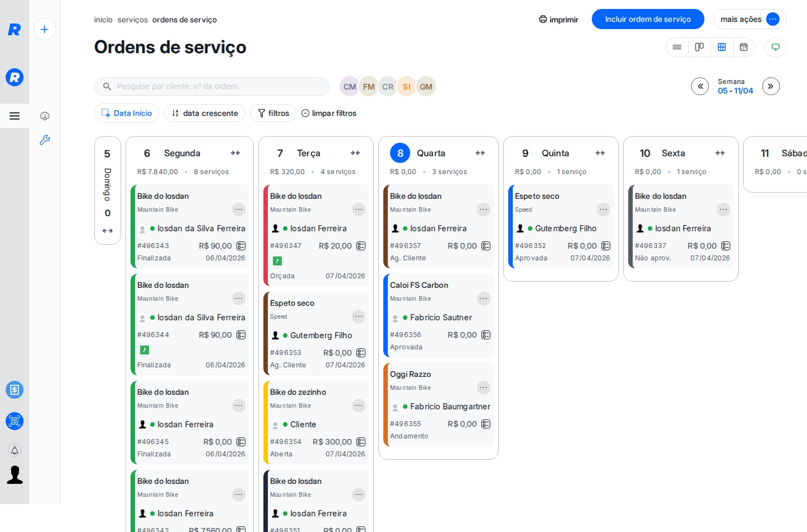Open the data crescente sort dropdown
The image size is (807, 532).
[x=205, y=113]
